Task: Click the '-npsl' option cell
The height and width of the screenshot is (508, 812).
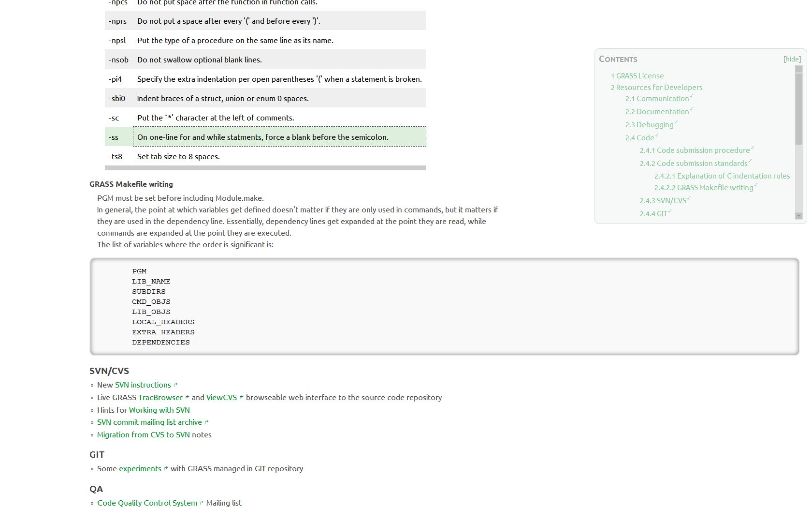Action: coord(118,40)
